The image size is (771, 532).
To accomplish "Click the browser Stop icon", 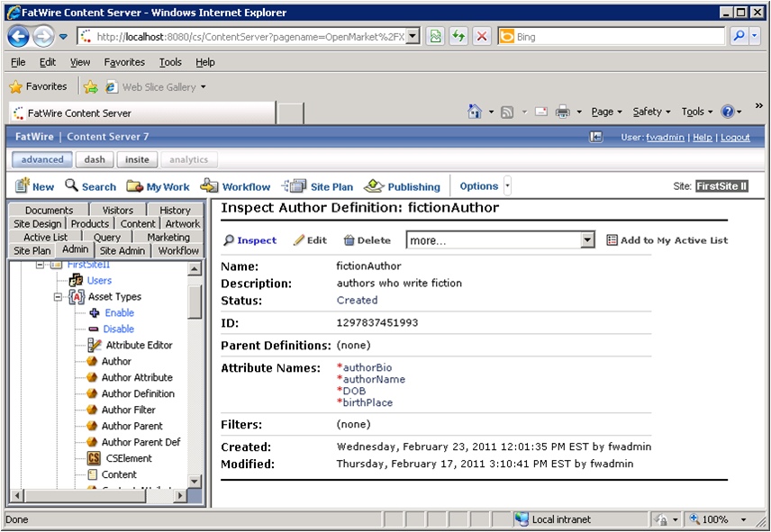I will [x=482, y=36].
